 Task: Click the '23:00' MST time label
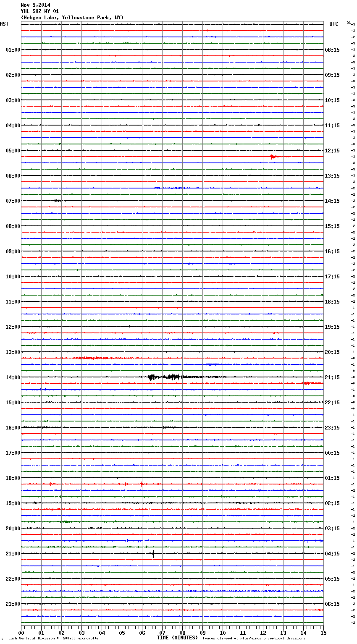(x=13, y=604)
